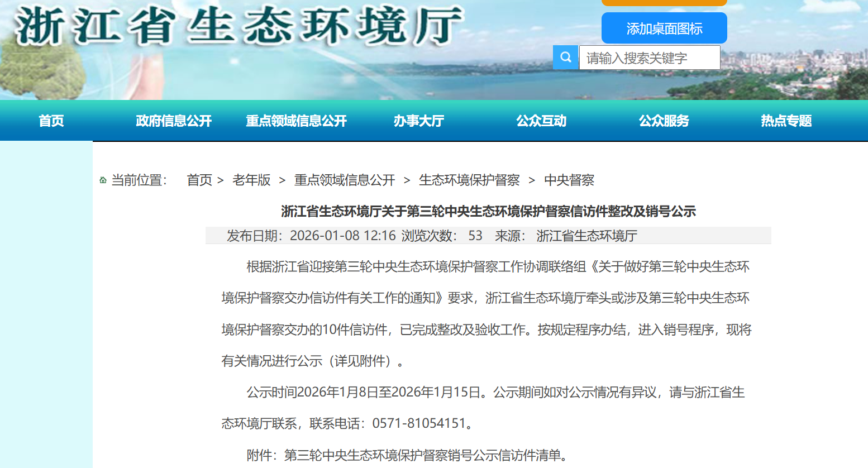
Task: Open the 老年版 breadcrumb link
Action: coord(251,180)
